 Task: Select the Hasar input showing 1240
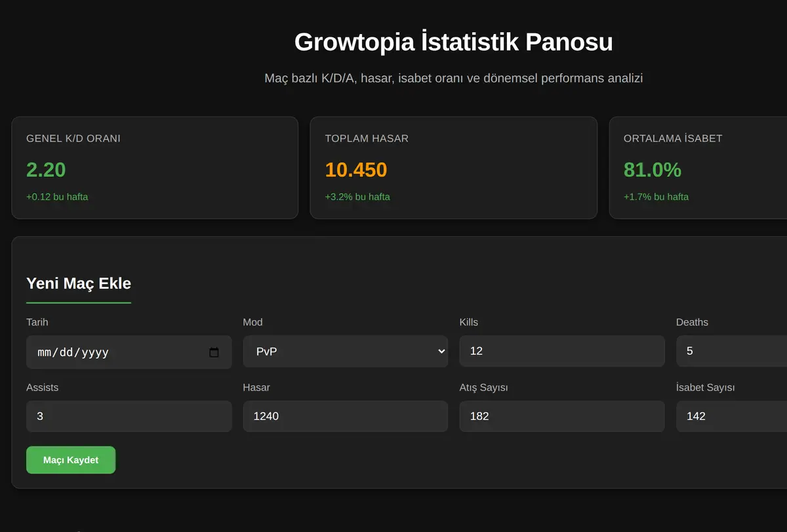click(346, 416)
